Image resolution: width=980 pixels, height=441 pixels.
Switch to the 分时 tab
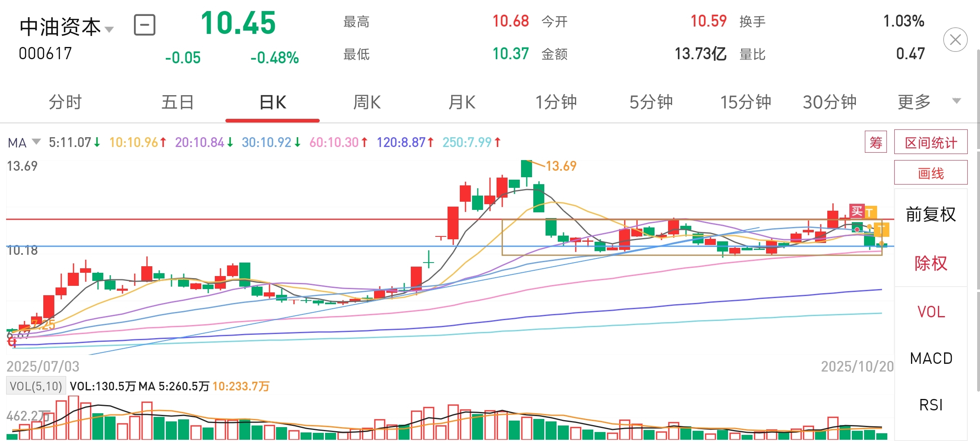65,102
